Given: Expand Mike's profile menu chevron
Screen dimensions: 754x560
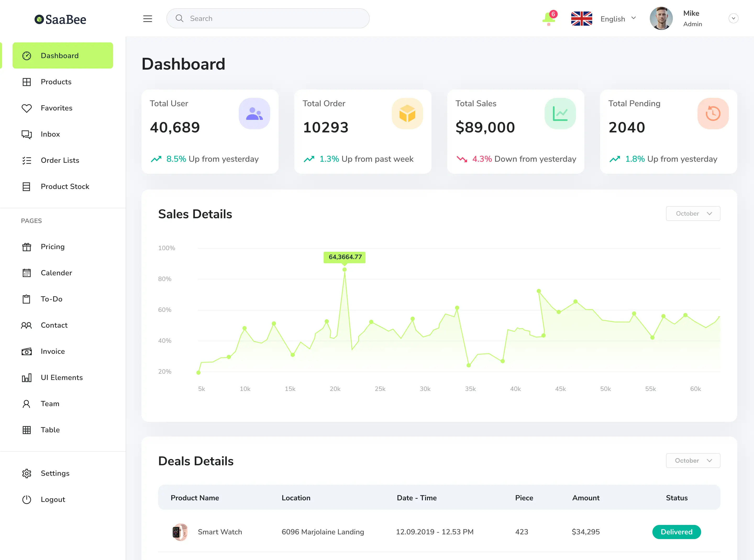Looking at the screenshot, I should 733,18.
